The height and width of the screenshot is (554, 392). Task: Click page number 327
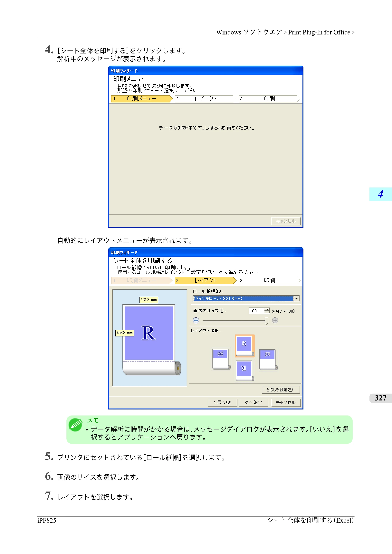(380, 398)
